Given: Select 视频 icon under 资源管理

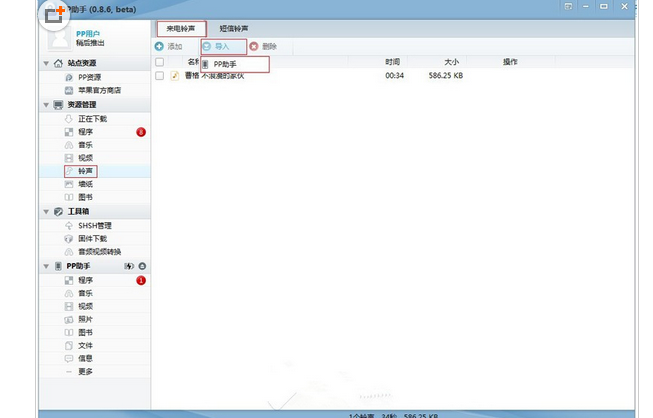Looking at the screenshot, I should (69, 158).
